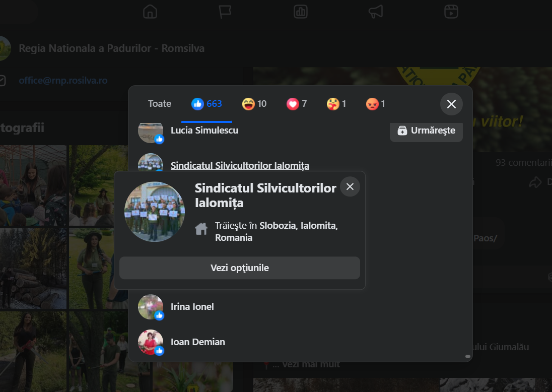The image size is (552, 392).
Task: Click the hover card's large profile photo
Action: click(155, 212)
